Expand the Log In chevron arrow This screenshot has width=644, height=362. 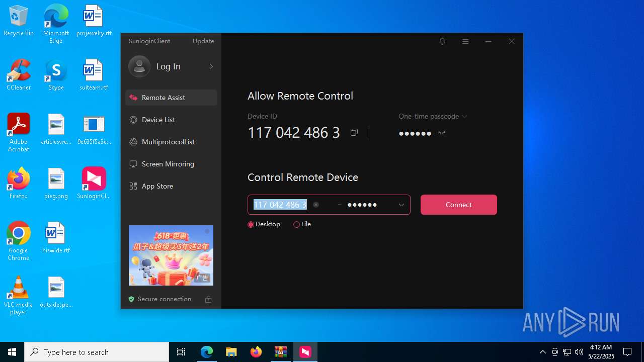[x=211, y=66]
